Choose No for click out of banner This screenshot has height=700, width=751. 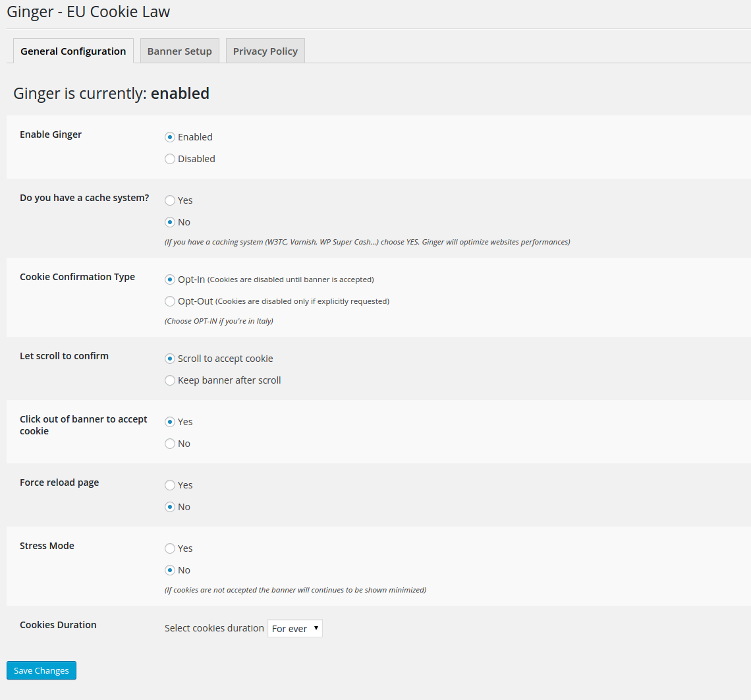click(169, 443)
